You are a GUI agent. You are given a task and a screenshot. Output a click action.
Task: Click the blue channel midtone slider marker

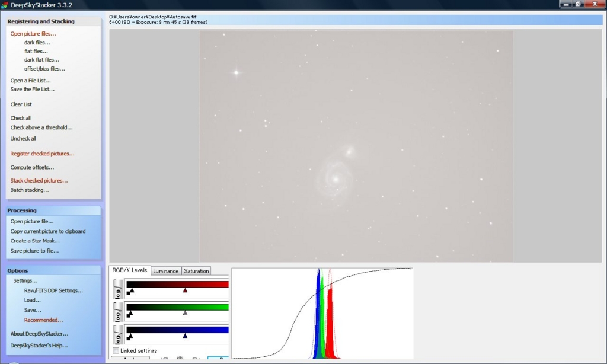click(x=185, y=336)
